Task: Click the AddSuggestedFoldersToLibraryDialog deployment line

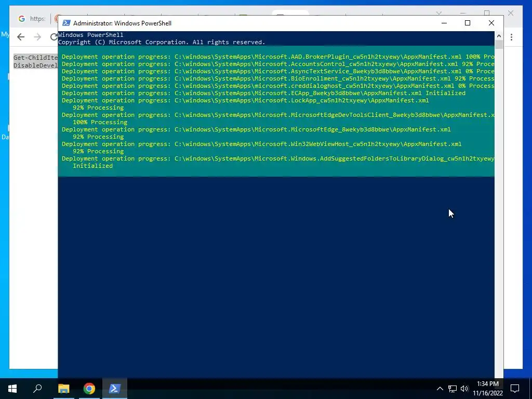Action: pyautogui.click(x=278, y=159)
